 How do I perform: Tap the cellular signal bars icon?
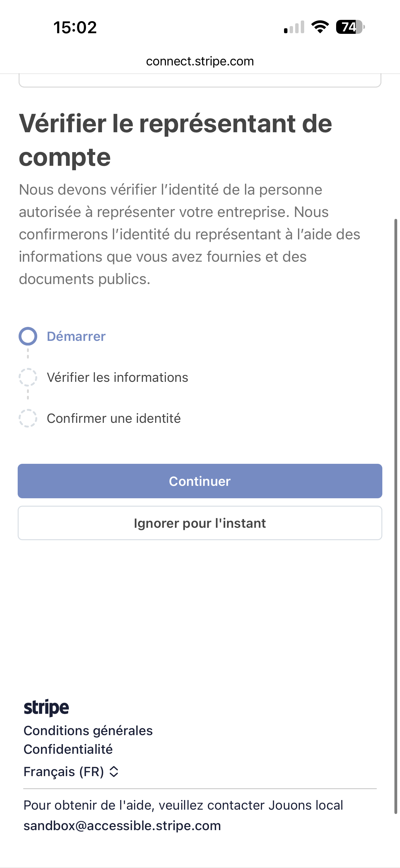pos(294,27)
